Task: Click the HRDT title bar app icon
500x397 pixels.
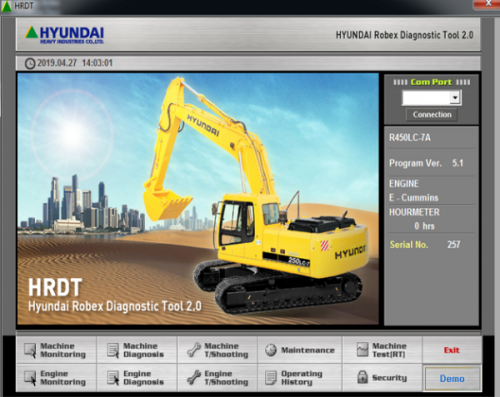Action: pyautogui.click(x=6, y=6)
